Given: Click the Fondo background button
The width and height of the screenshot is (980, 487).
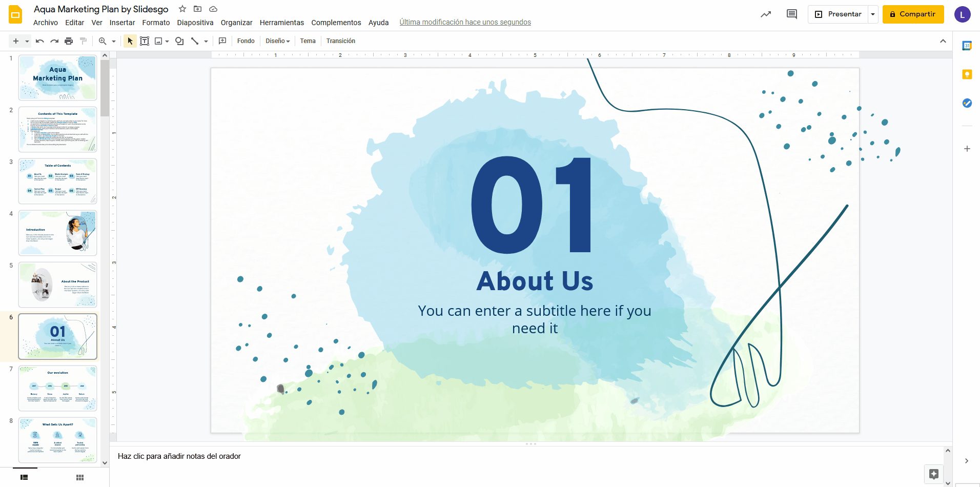Looking at the screenshot, I should pos(246,41).
